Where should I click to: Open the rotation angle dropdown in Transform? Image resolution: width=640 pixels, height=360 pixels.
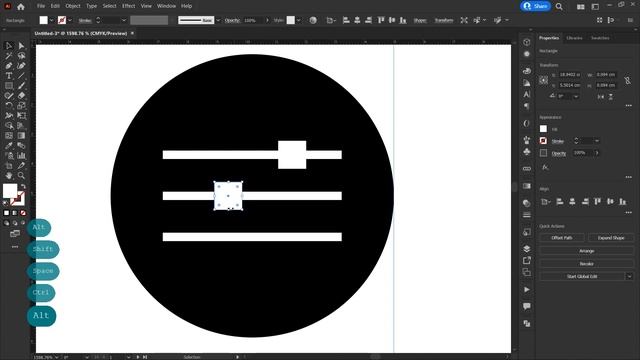576,97
